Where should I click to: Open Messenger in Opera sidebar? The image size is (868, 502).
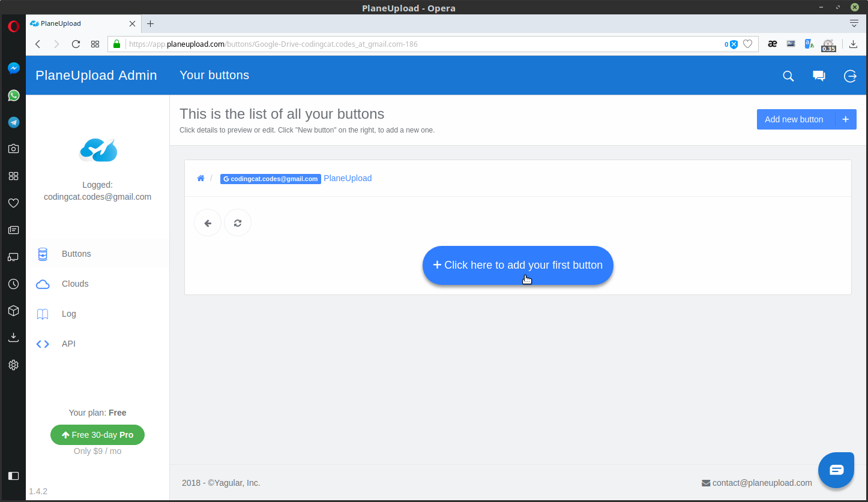pyautogui.click(x=13, y=68)
